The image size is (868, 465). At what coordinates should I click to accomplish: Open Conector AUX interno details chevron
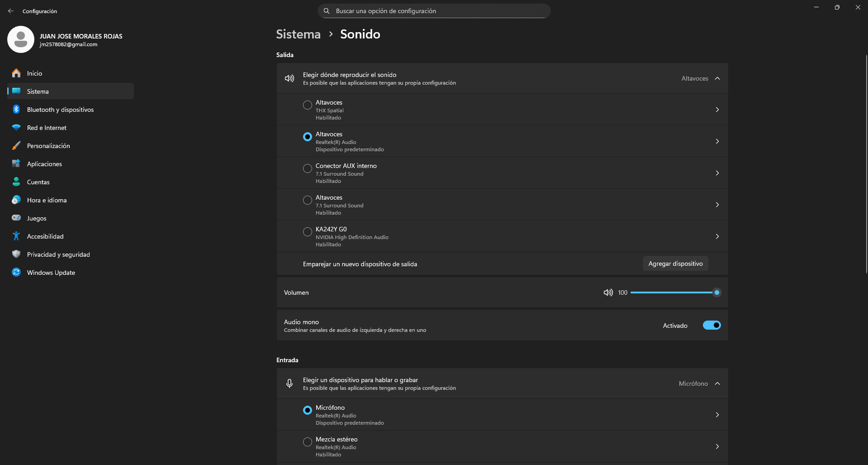point(717,173)
